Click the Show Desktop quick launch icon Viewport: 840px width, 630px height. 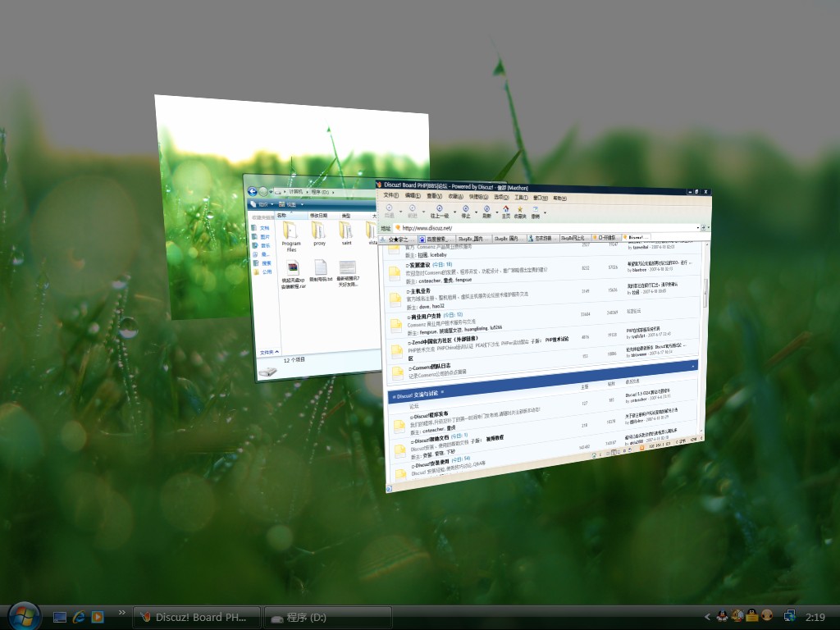(60, 616)
